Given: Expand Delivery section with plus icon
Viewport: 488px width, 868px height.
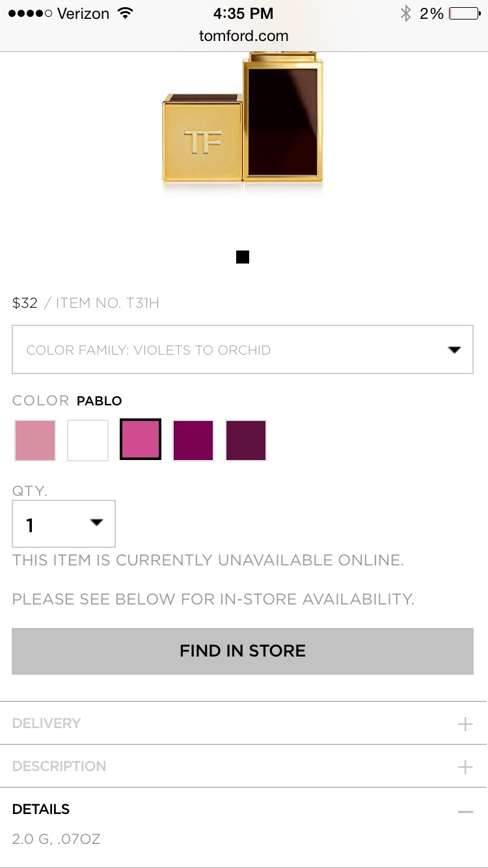Looking at the screenshot, I should (x=465, y=724).
